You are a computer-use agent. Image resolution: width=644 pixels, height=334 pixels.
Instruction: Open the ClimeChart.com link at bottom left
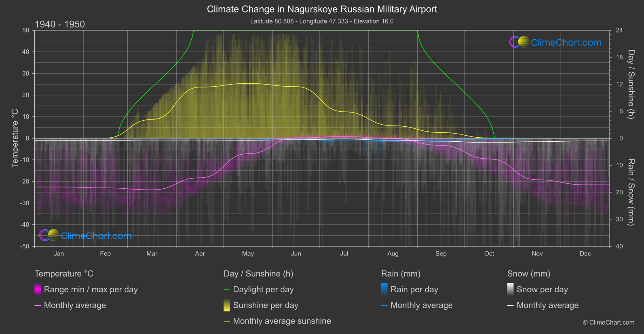96,236
